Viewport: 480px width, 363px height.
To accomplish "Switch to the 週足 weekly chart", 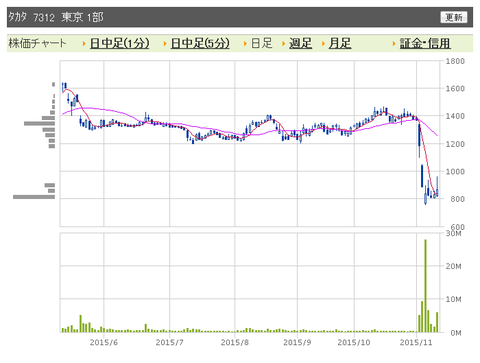I will (300, 43).
